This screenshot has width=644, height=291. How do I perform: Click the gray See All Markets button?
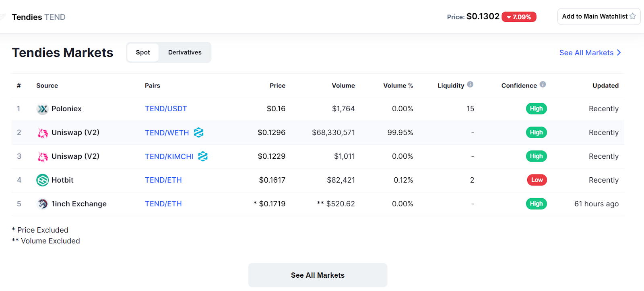(318, 275)
